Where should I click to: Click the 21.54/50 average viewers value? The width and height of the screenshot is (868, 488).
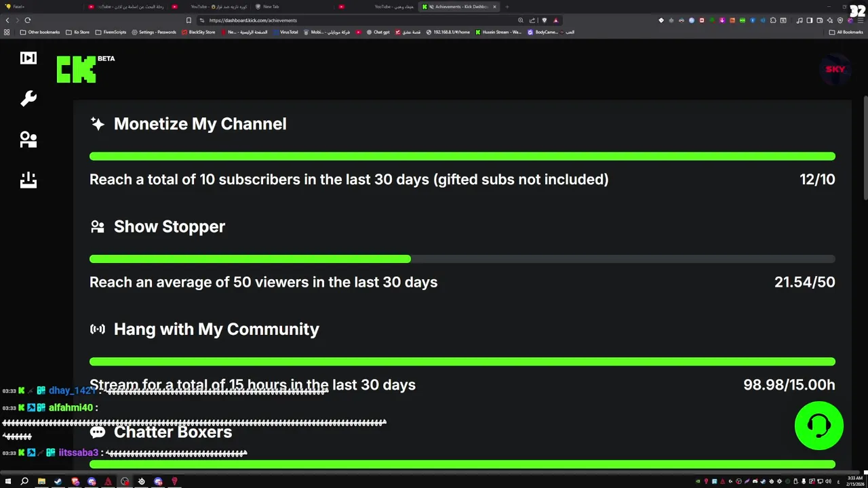805,282
